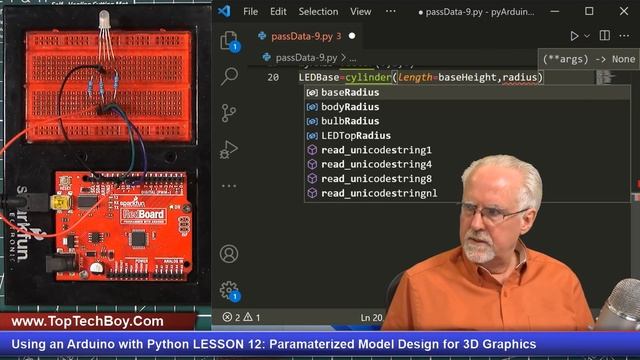Choose bodyRadius from the suggestion list
The height and width of the screenshot is (360, 640).
pos(467,107)
